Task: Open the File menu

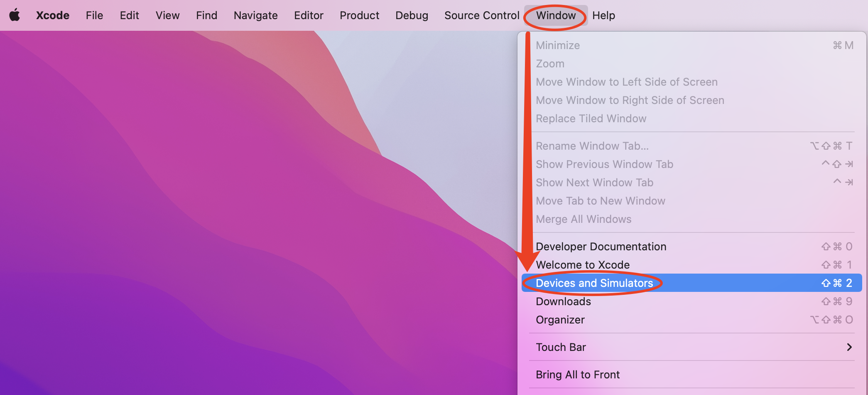Action: click(94, 15)
